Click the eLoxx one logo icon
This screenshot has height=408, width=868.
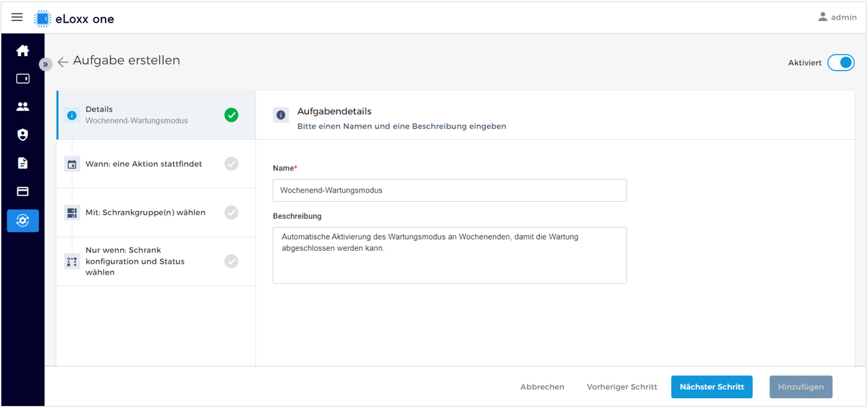click(42, 19)
